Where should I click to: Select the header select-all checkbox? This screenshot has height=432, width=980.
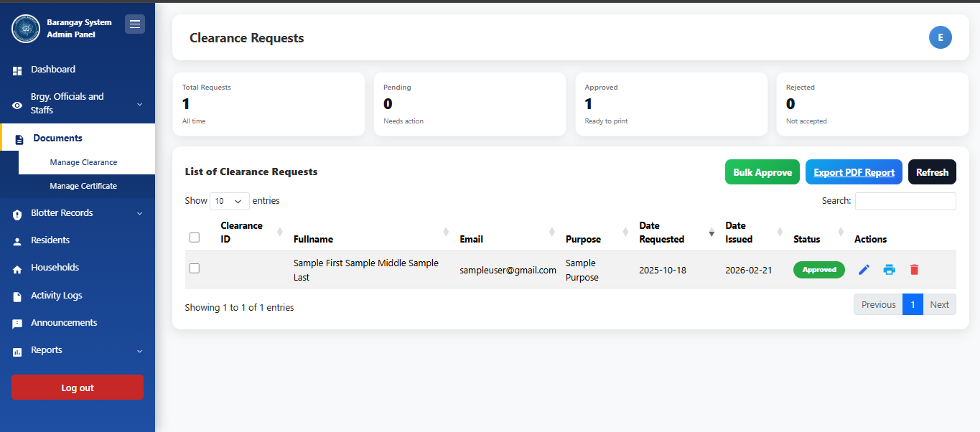[194, 238]
